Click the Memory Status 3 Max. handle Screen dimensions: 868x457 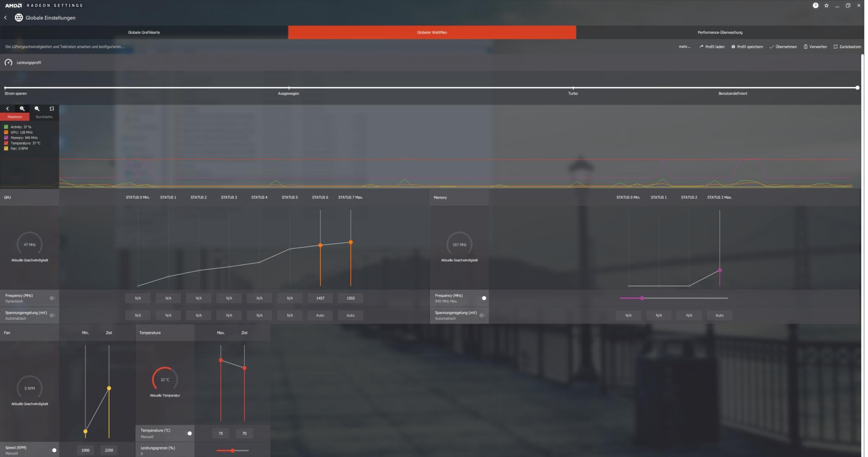coord(720,270)
